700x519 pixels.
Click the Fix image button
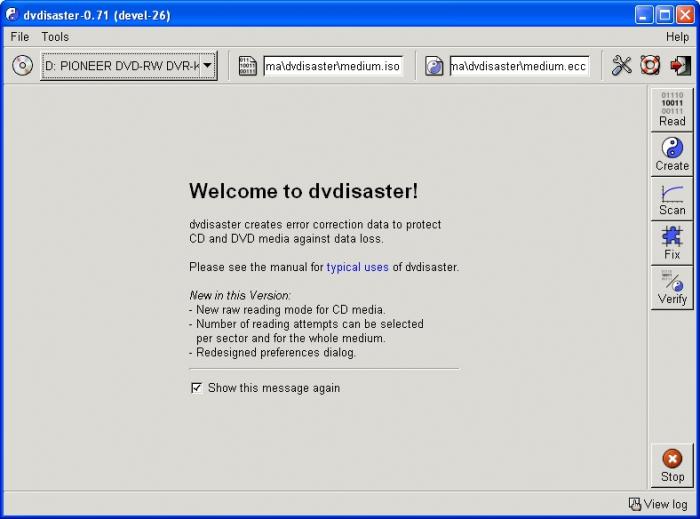click(x=672, y=243)
